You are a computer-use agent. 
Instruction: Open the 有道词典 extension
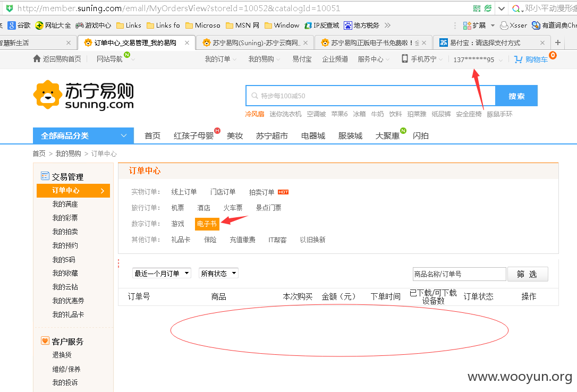(554, 25)
